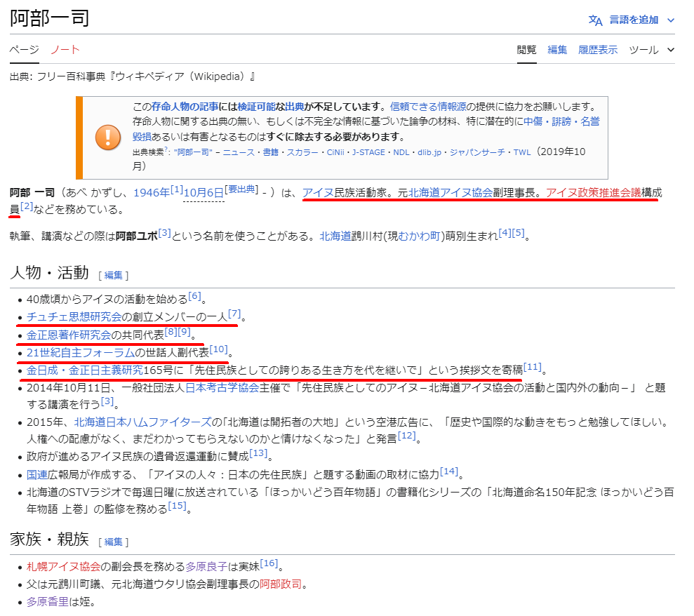Jump to footnote [4] after 萌別生まれ
This screenshot has width=694, height=616.
(x=505, y=233)
